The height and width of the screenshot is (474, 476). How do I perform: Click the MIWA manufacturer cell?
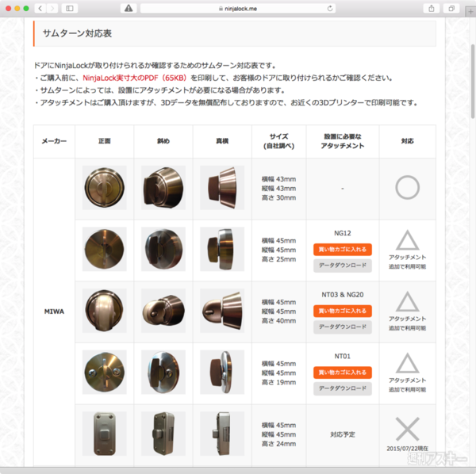[x=54, y=312]
